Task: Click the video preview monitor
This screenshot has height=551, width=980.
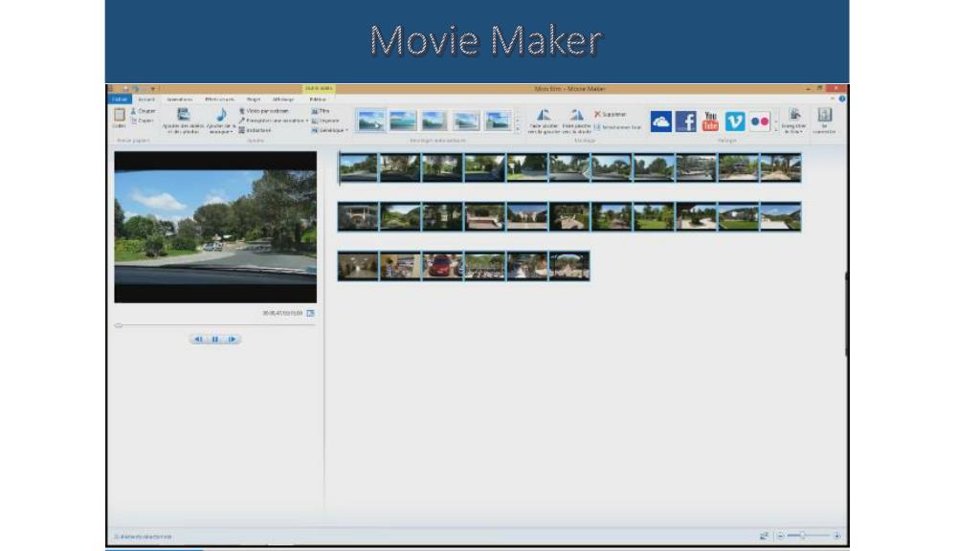Action: point(215,227)
